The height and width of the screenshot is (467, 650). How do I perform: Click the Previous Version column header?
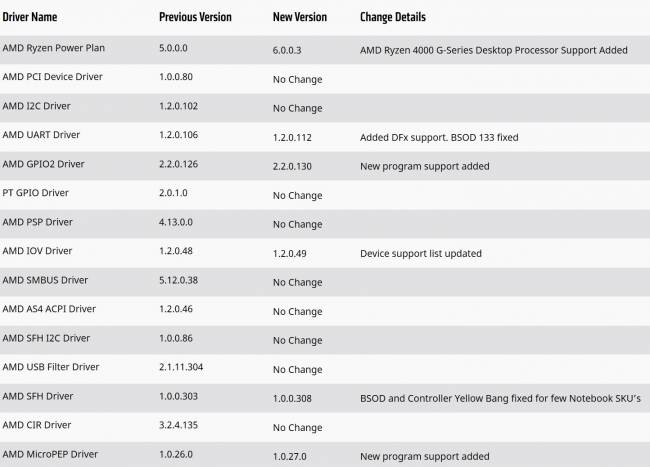click(195, 17)
